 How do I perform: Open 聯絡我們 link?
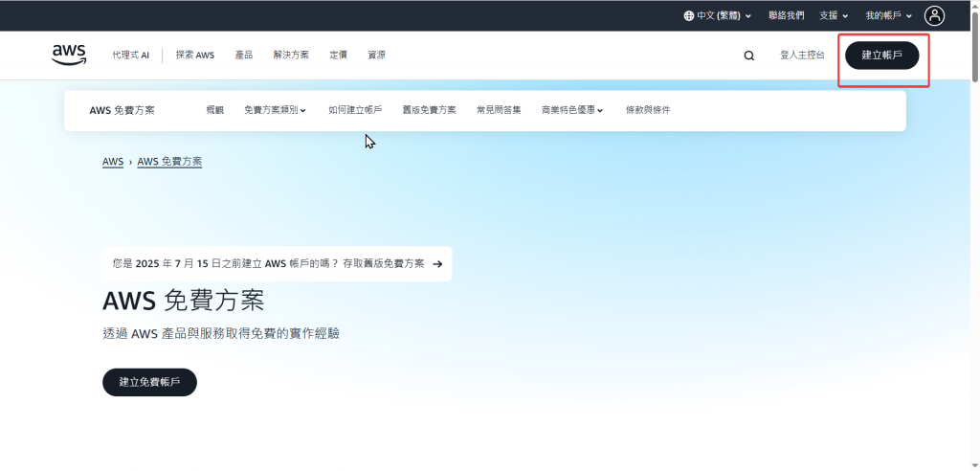click(x=787, y=15)
